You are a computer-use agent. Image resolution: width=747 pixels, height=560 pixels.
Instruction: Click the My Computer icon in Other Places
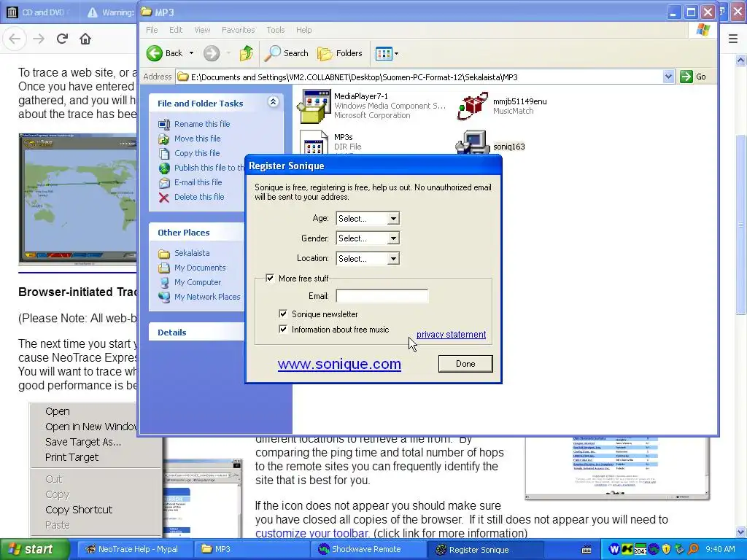164,283
